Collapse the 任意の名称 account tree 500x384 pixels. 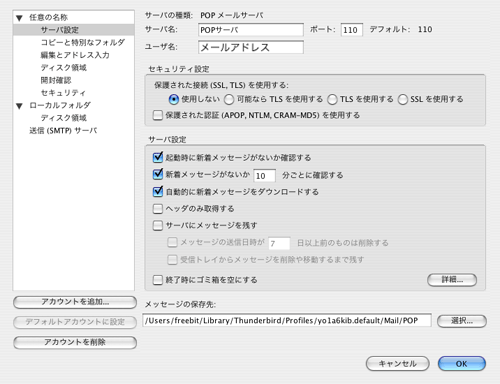tap(19, 18)
